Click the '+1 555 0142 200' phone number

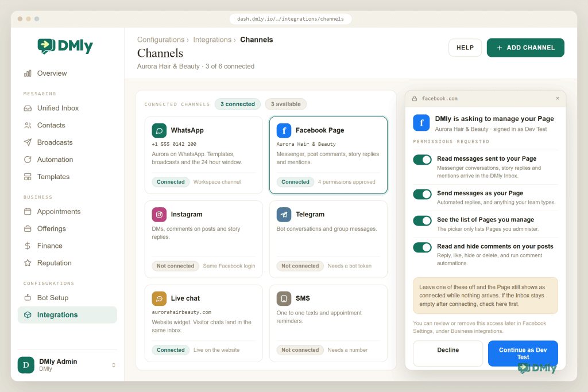[174, 144]
